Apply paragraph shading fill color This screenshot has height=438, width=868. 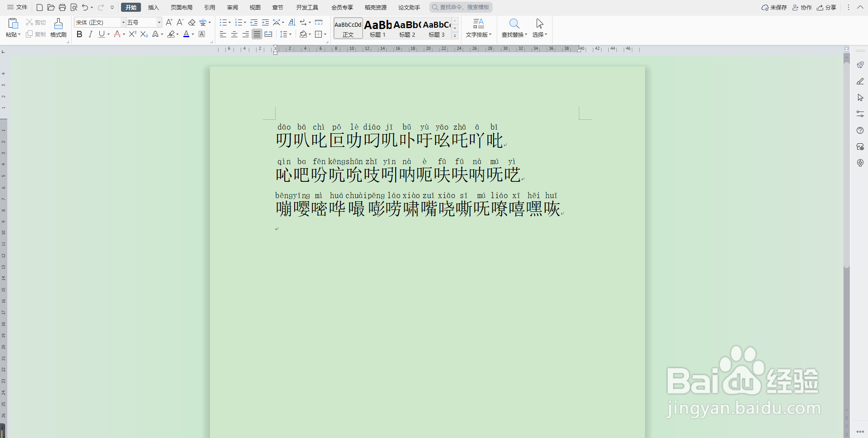303,34
